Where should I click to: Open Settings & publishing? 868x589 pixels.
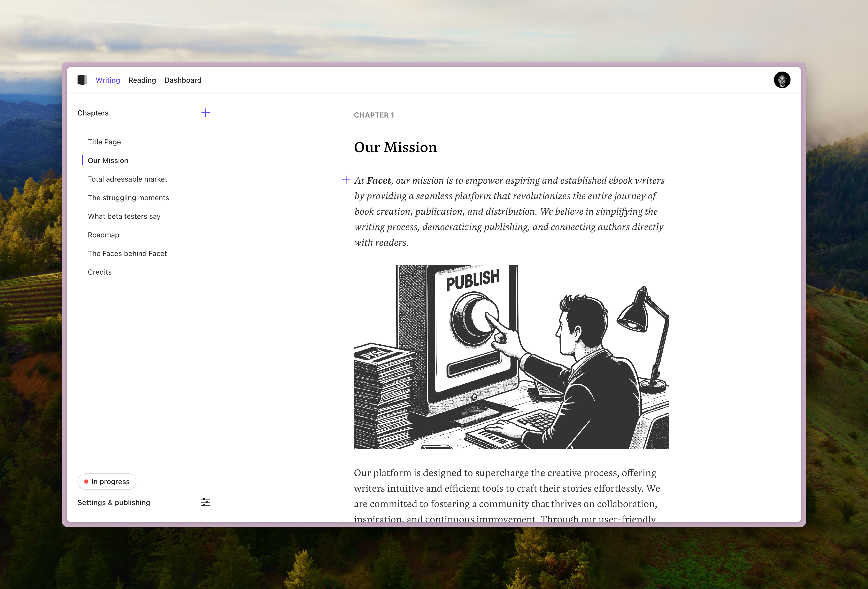coord(114,502)
